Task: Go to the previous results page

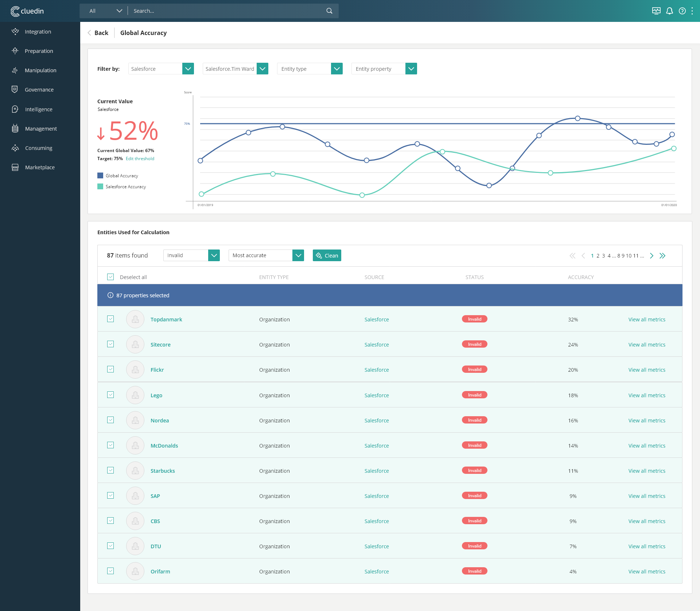Action: 583,256
